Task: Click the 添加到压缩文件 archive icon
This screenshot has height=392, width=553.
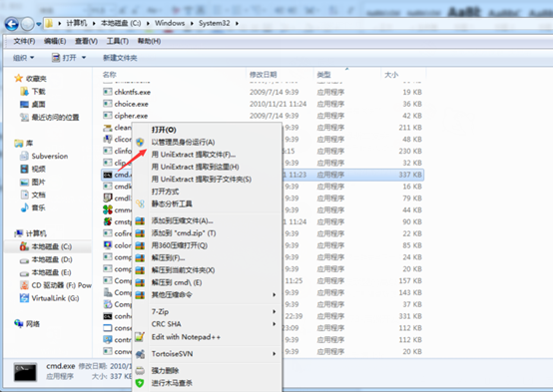Action: 140,221
